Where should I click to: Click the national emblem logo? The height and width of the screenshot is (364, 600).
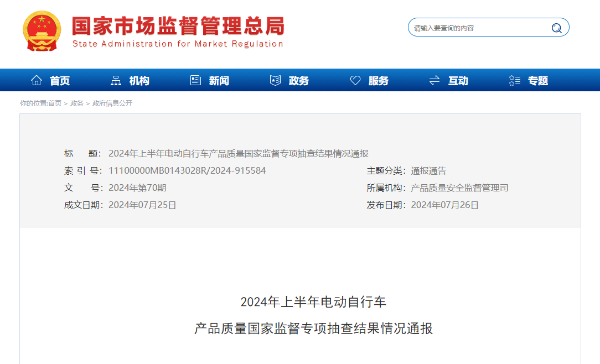(x=42, y=31)
